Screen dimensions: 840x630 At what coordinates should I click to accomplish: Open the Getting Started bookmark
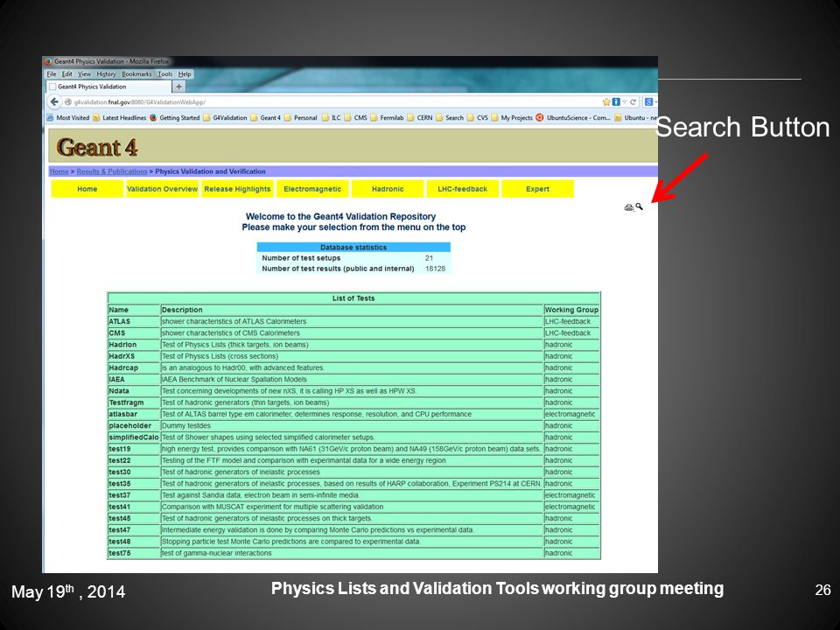click(175, 118)
